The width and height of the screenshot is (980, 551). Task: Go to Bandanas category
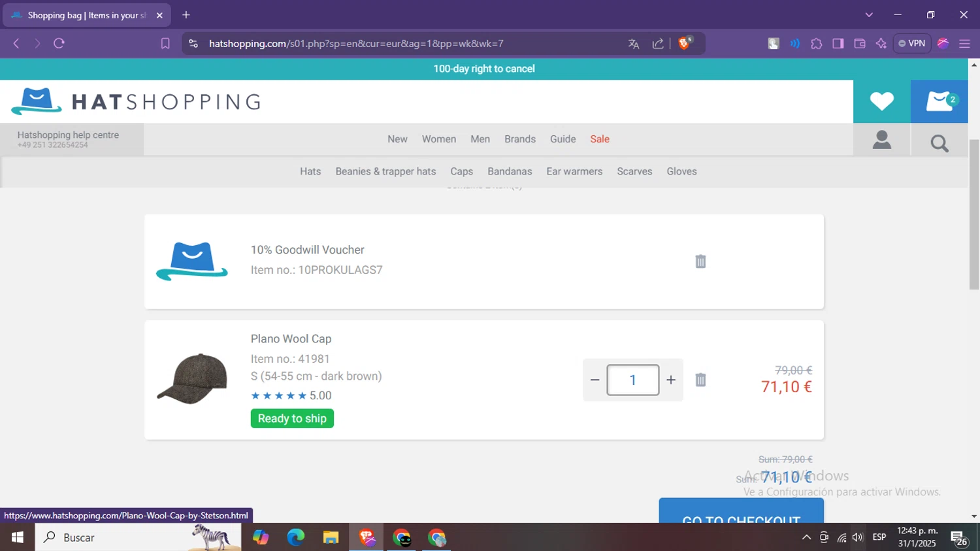point(510,171)
